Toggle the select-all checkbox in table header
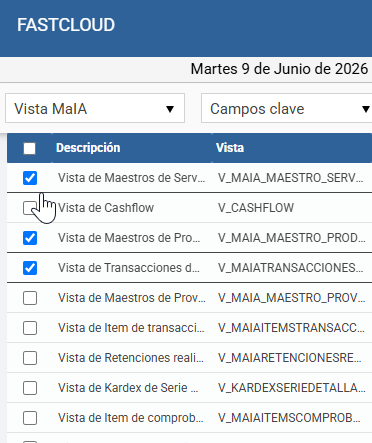Viewport: 372px width, 443px height. click(x=30, y=148)
